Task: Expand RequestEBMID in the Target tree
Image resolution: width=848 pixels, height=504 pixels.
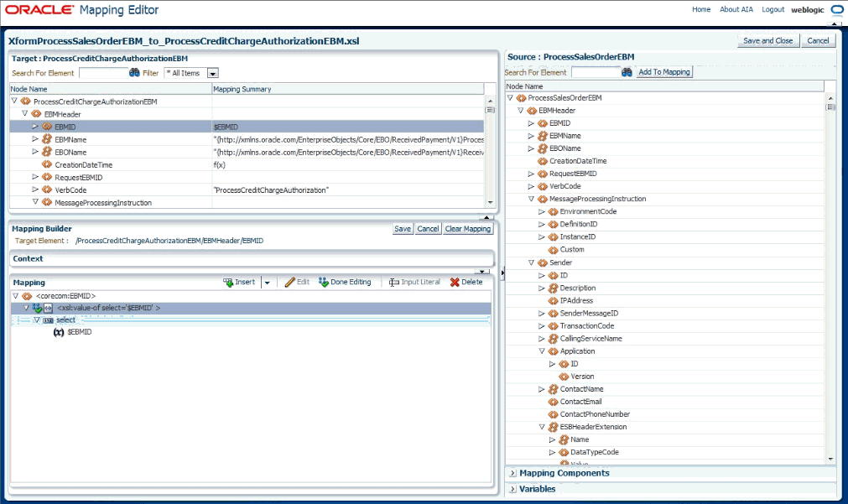Action: [35, 177]
